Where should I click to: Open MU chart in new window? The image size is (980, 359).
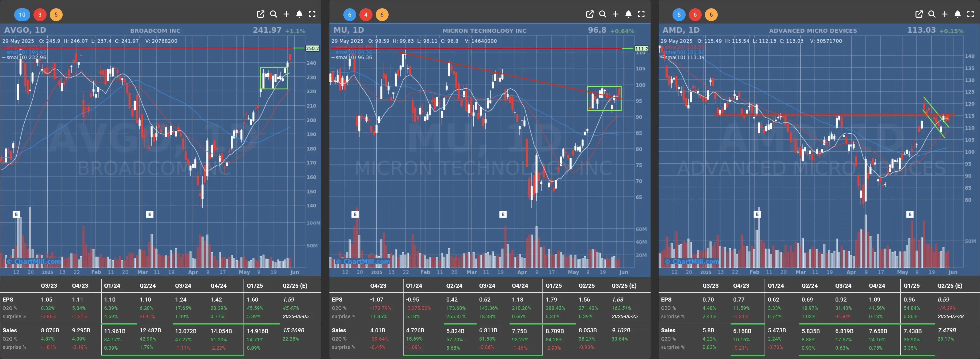click(590, 14)
